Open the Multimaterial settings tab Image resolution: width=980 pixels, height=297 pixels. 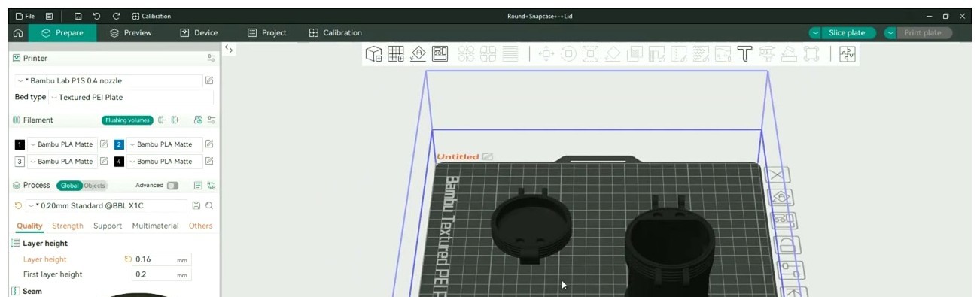click(x=156, y=226)
